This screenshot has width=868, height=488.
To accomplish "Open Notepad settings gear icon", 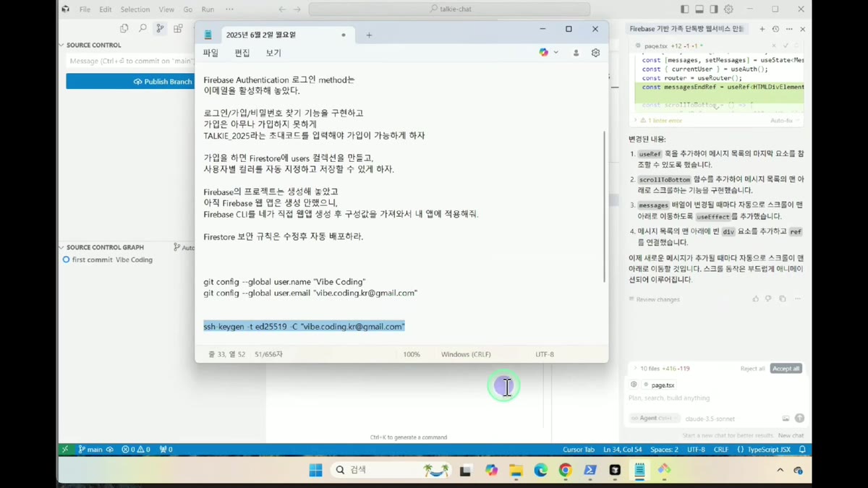I will pyautogui.click(x=595, y=53).
